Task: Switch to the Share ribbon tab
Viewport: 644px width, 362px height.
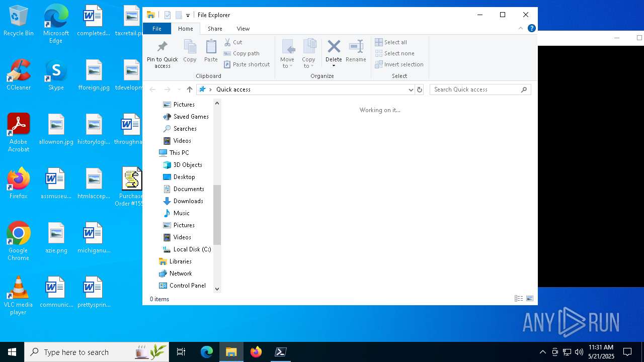Action: tap(215, 29)
